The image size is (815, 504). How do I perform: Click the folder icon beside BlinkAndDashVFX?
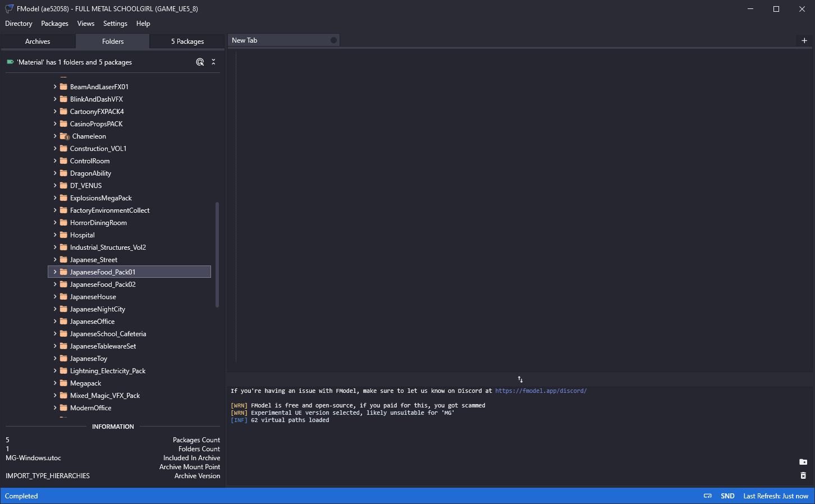pos(64,99)
